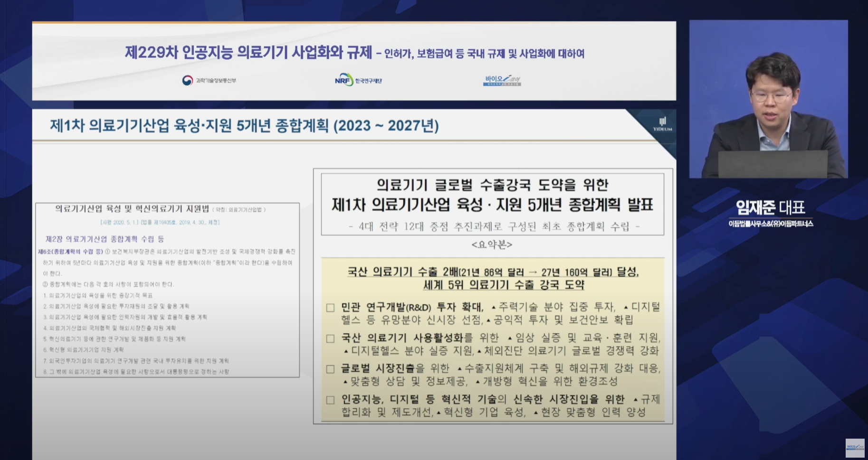
Task: Check the 글로벌 시장진출 box
Action: (x=331, y=369)
